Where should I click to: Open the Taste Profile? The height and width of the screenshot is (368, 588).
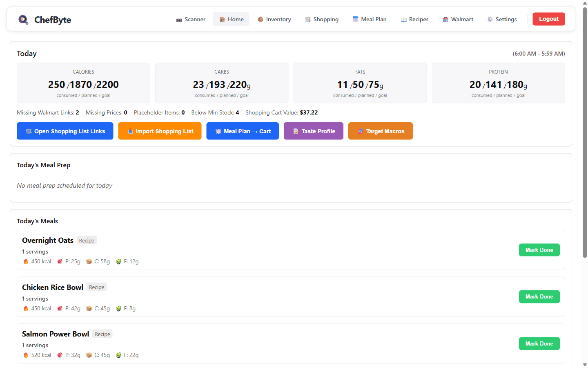(x=313, y=131)
